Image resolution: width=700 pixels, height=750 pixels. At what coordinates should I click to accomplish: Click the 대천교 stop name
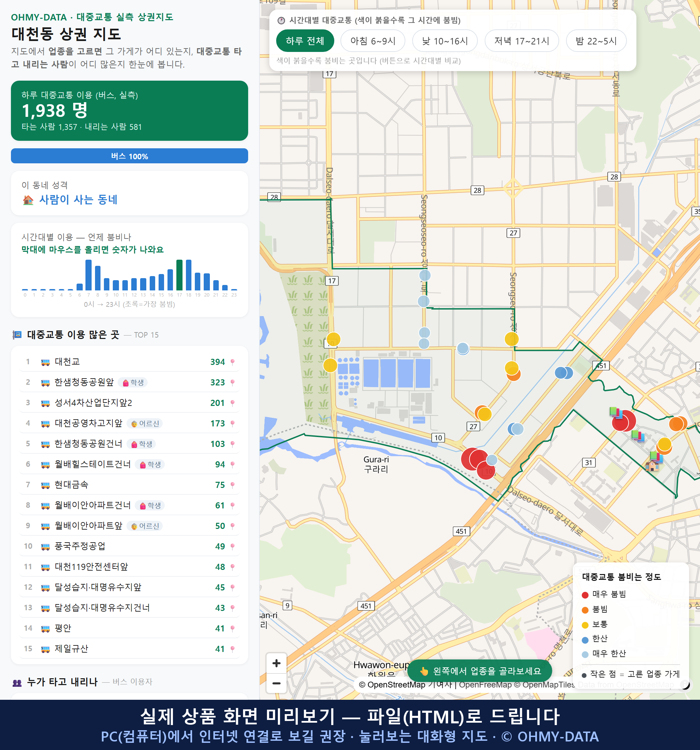pos(67,362)
